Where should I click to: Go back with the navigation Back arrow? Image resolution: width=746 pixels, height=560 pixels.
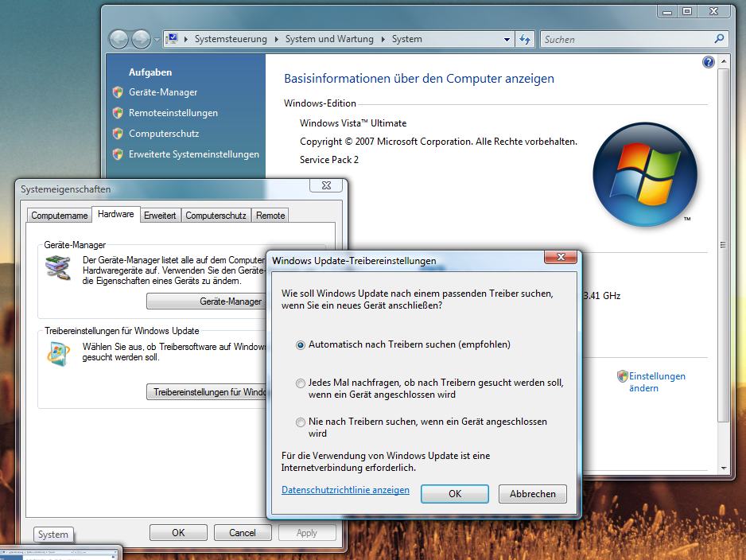[119, 39]
